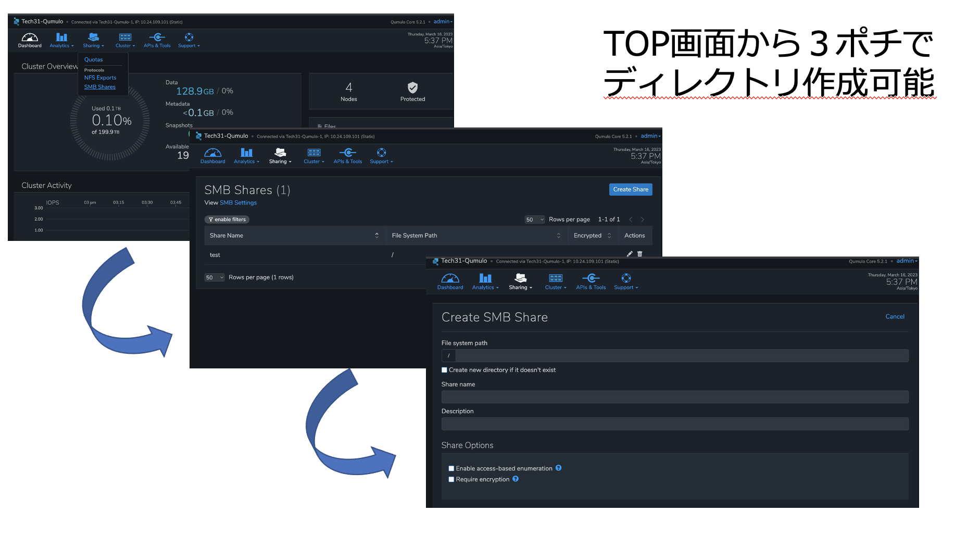
Task: Enable access-based enumeration checkbox
Action: click(451, 468)
